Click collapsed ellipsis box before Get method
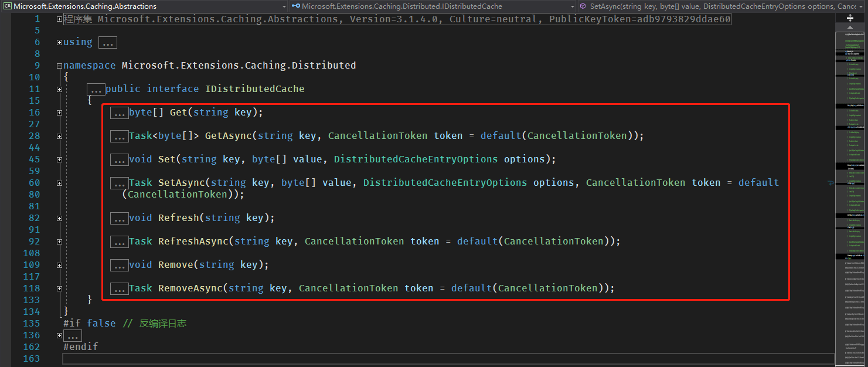Viewport: 868px width, 367px height. [120, 113]
